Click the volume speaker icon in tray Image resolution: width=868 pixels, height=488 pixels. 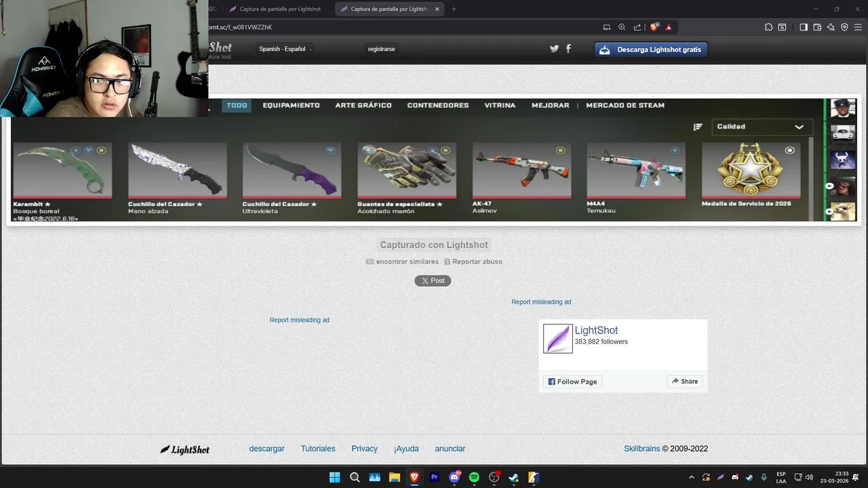pos(809,477)
